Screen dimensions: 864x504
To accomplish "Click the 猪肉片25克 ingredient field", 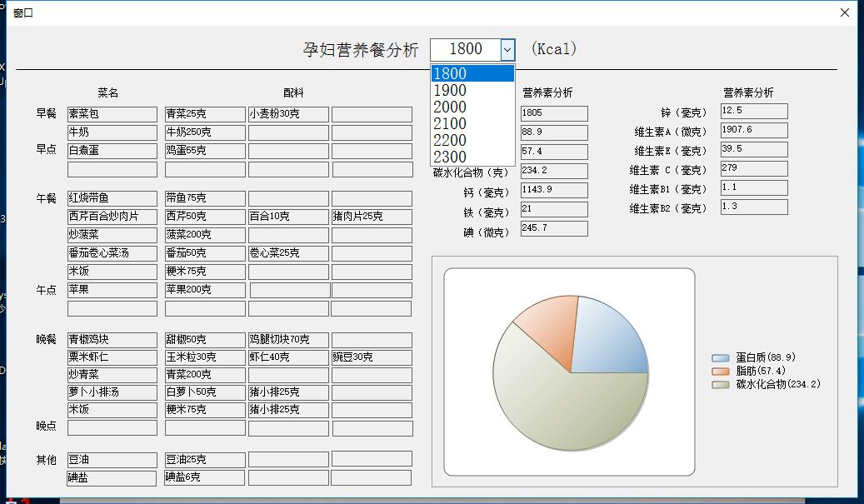I will pos(372,217).
